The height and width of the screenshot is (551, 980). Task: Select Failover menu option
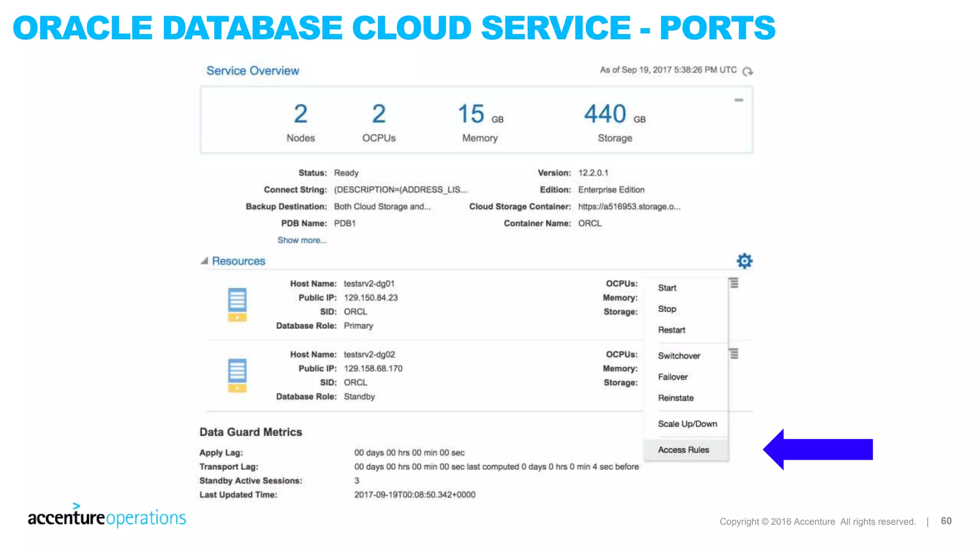[673, 377]
